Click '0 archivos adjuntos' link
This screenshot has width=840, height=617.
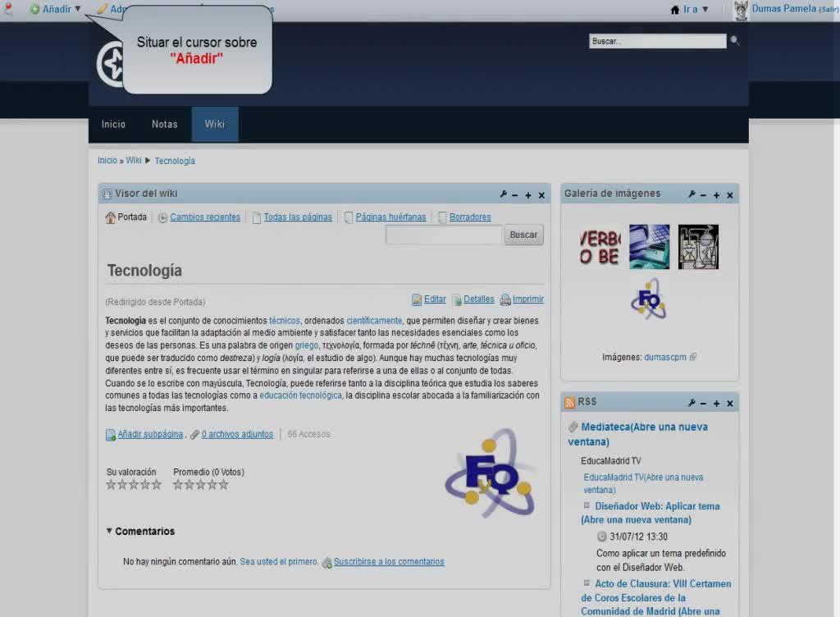coord(237,434)
